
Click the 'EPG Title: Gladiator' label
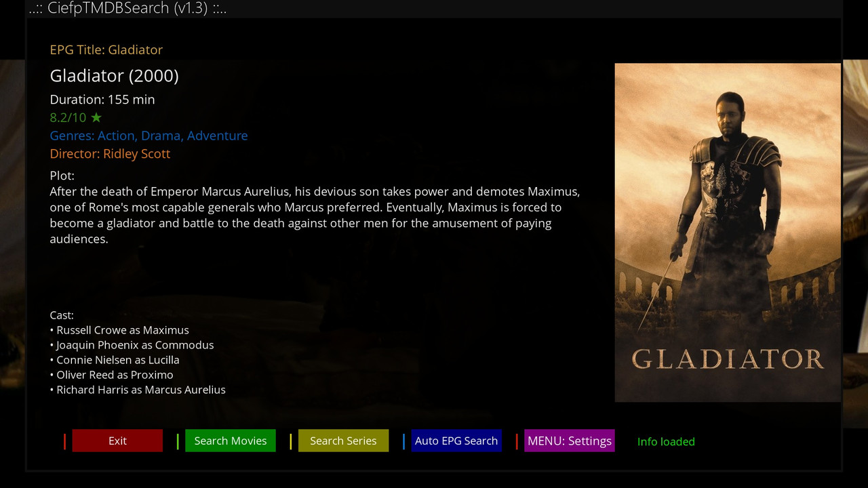point(106,49)
